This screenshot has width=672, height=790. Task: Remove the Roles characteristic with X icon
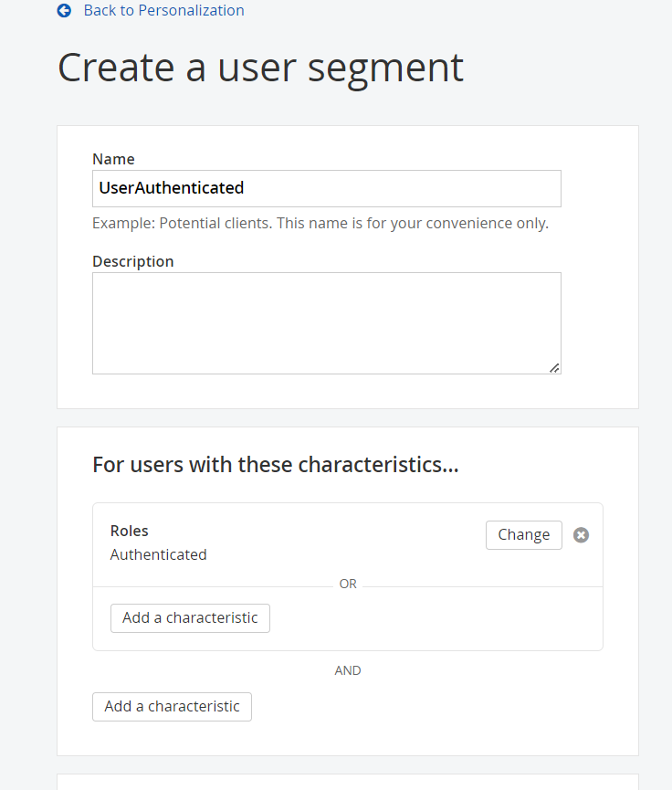point(581,535)
